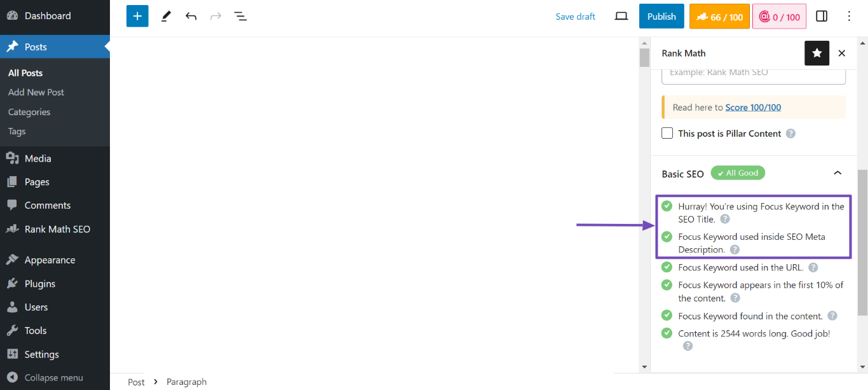This screenshot has width=868, height=390.
Task: Click the 0 / 100 Content AI score
Action: (x=779, y=17)
